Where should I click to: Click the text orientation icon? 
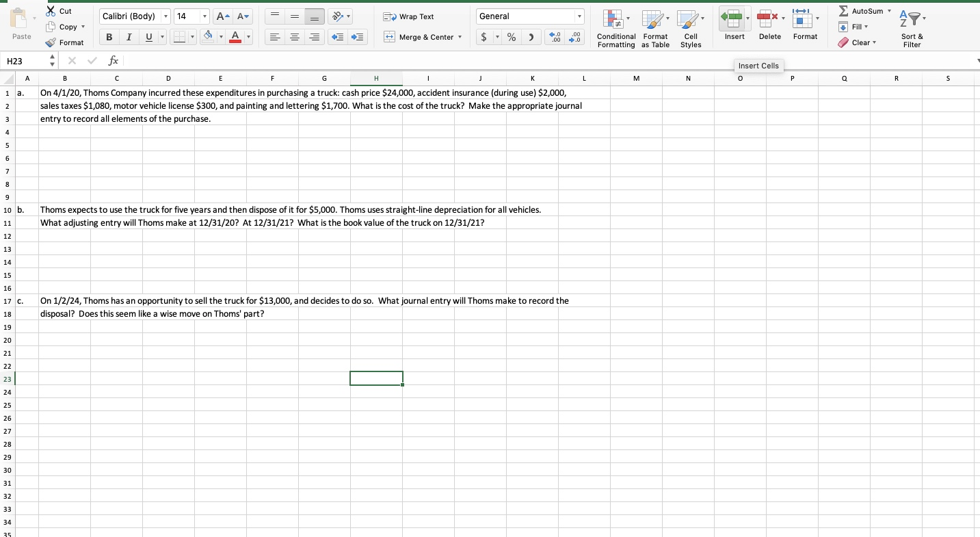(339, 16)
